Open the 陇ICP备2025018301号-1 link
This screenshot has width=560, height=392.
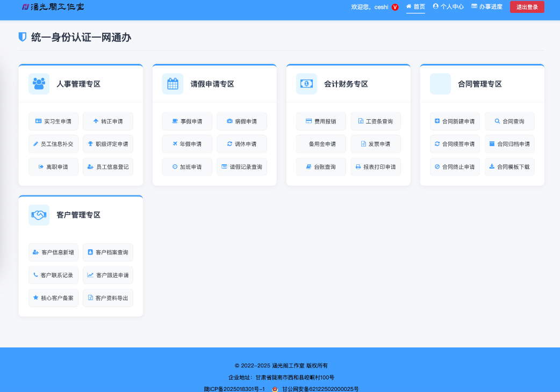click(x=234, y=389)
